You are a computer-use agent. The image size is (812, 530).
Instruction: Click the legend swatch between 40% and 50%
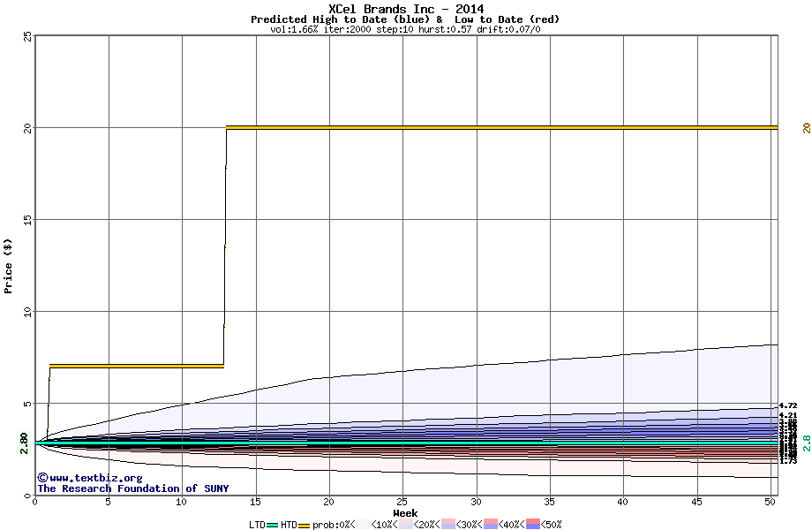(533, 525)
